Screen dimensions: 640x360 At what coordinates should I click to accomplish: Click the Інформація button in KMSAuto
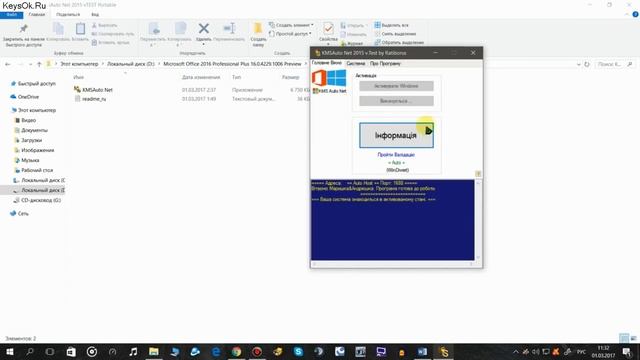pyautogui.click(x=396, y=135)
